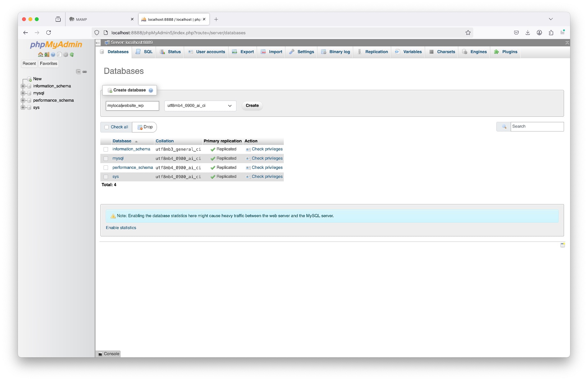This screenshot has height=381, width=588.
Task: Open the Console bar at bottom
Action: [x=108, y=354]
